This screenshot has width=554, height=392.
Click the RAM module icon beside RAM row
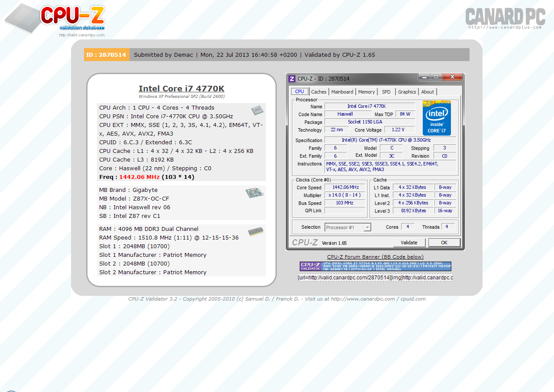(x=256, y=232)
